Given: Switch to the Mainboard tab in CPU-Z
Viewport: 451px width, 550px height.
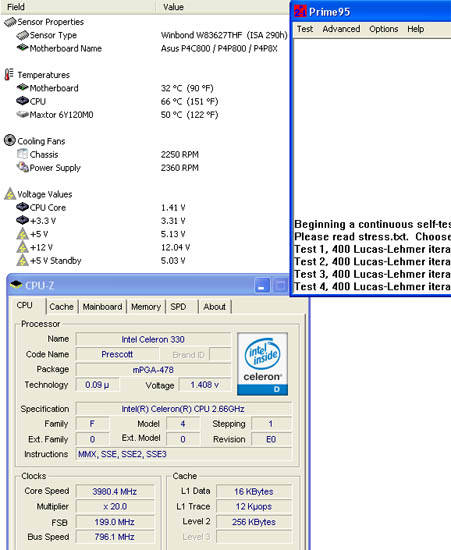Looking at the screenshot, I should pyautogui.click(x=102, y=307).
